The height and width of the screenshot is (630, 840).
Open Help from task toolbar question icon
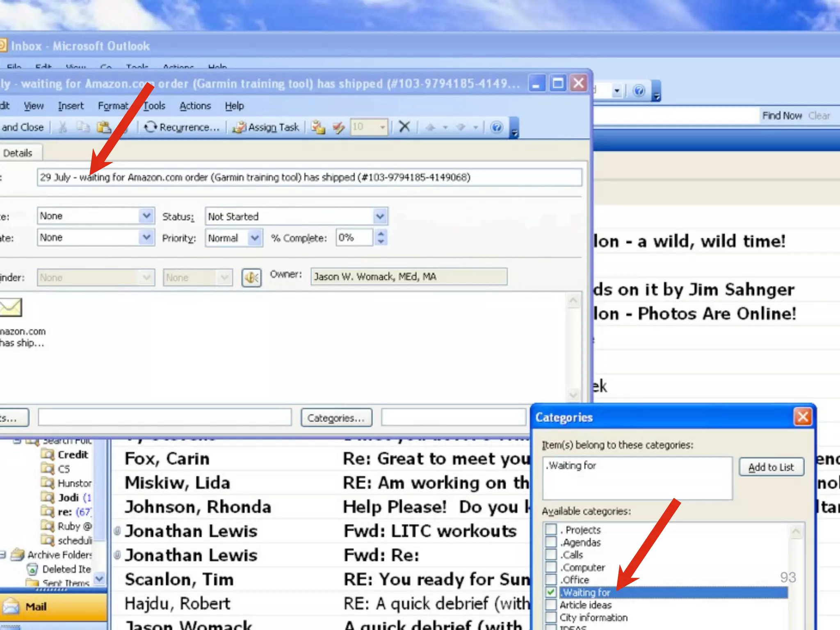pyautogui.click(x=497, y=127)
